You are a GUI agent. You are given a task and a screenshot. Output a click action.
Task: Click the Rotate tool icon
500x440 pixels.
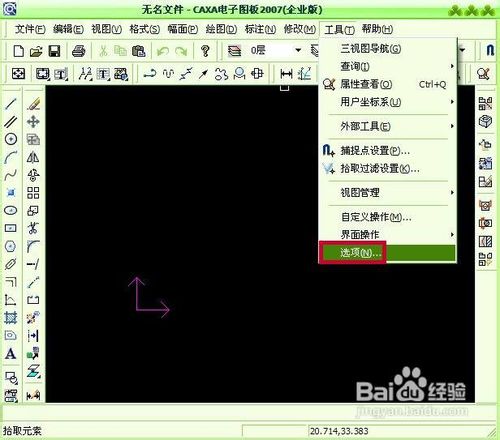[33, 175]
